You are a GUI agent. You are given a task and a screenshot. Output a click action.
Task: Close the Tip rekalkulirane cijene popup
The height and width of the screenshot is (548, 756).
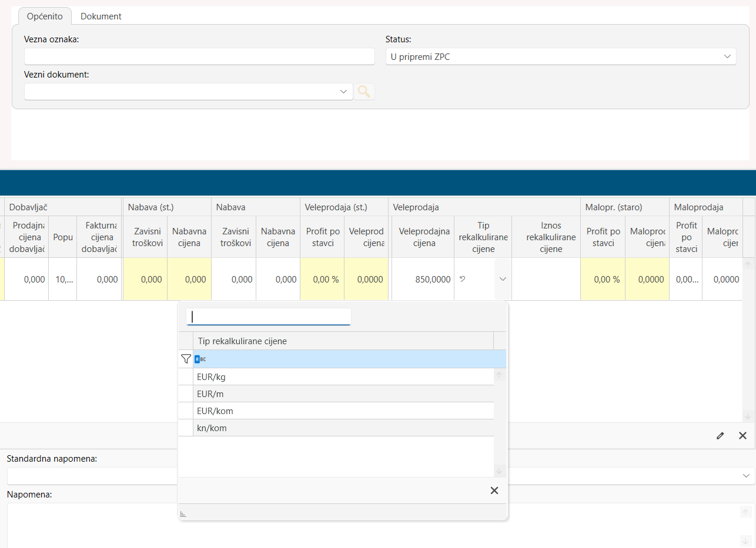point(494,490)
